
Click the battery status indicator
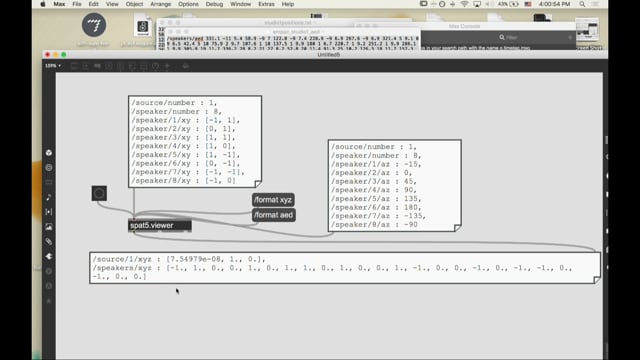click(x=508, y=4)
